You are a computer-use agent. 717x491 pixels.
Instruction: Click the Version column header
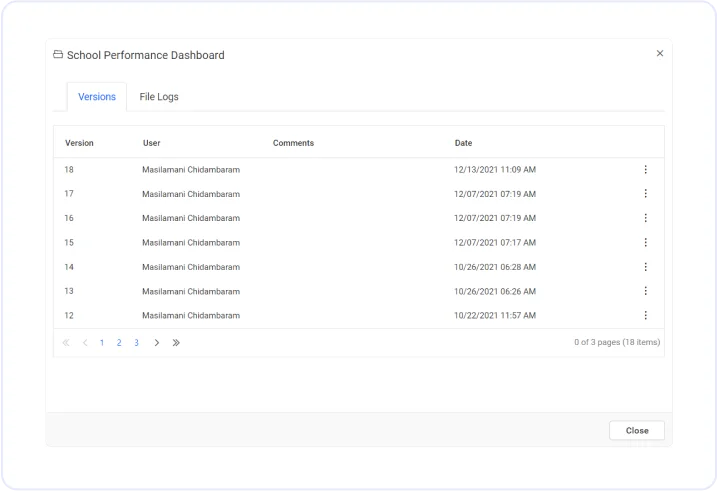coord(79,143)
